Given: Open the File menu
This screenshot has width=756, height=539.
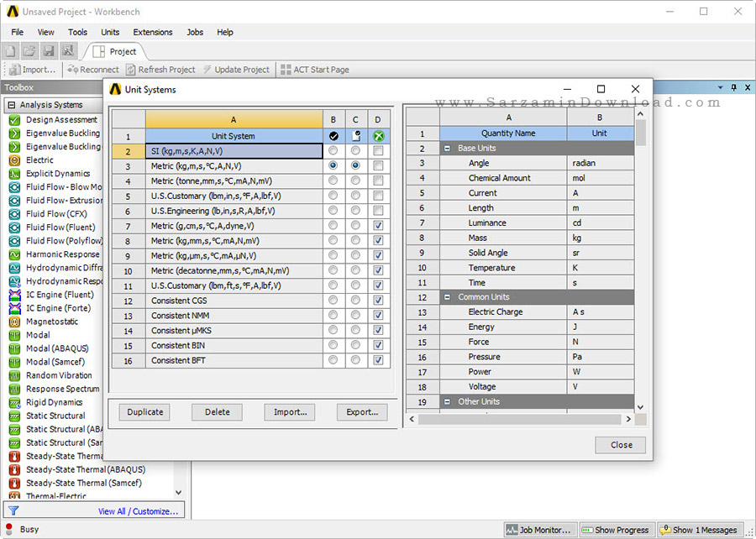Looking at the screenshot, I should [x=18, y=32].
